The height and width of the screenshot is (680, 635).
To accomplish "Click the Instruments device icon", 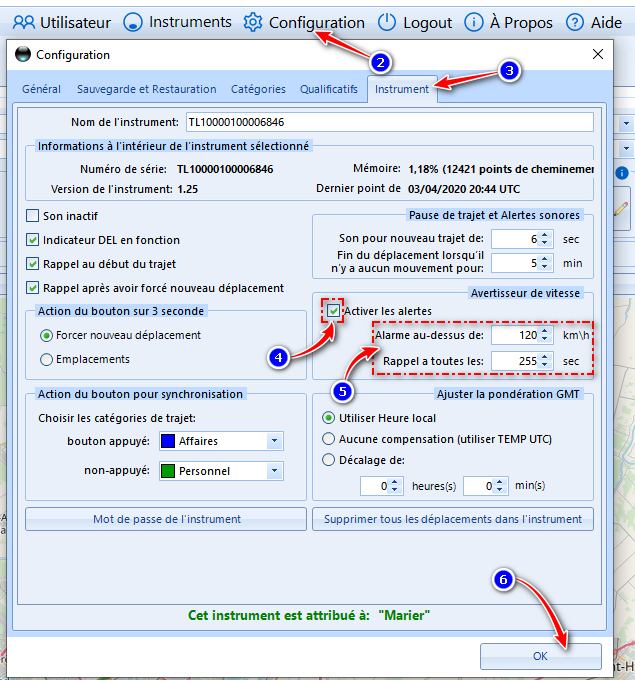I will click(133, 22).
